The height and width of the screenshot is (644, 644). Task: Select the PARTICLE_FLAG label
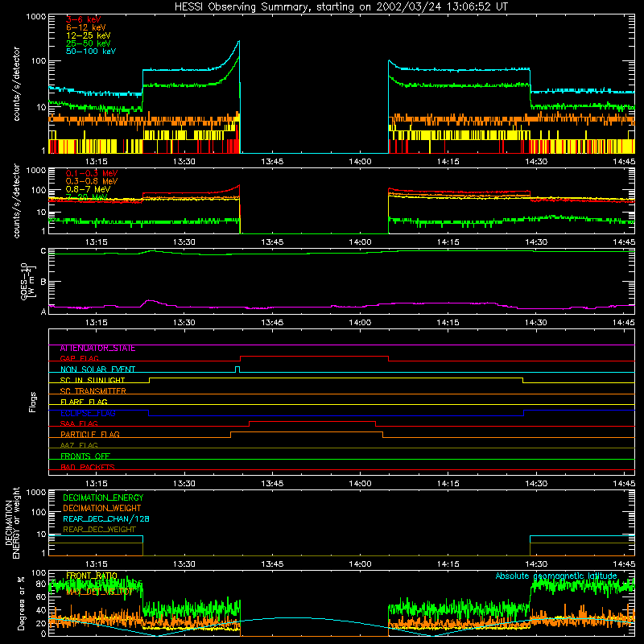[90, 435]
